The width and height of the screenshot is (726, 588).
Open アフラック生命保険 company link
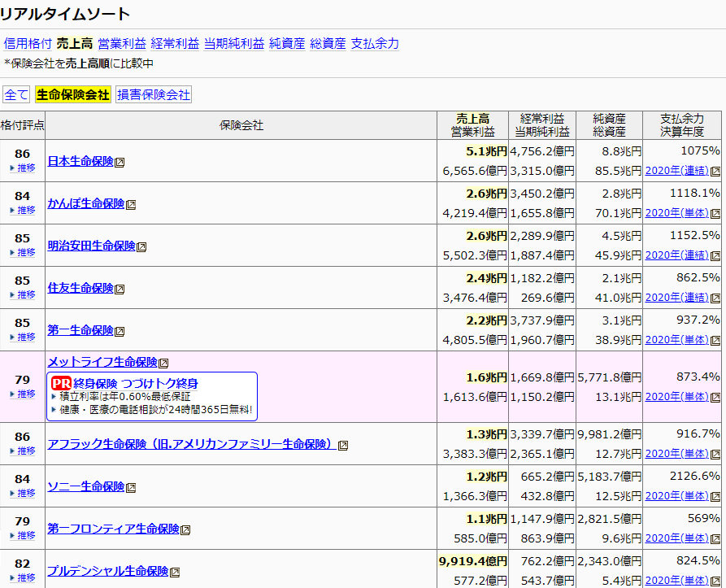point(192,444)
